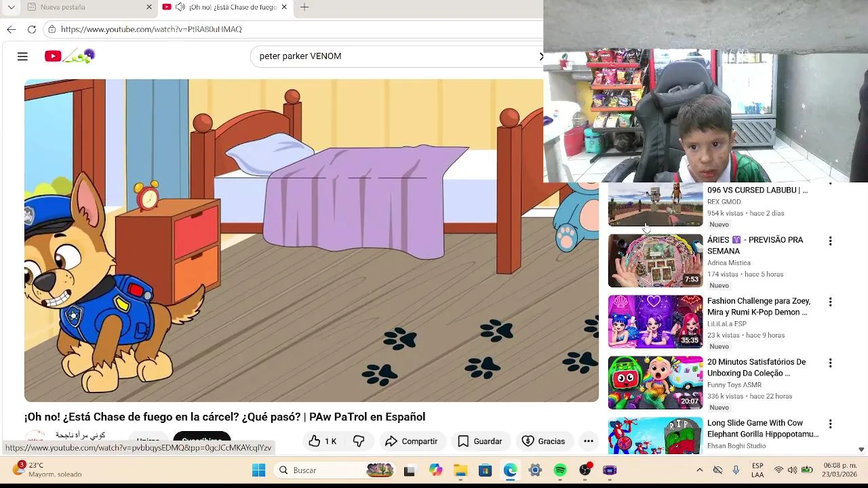Click the crossed-out cloud icon in the system tray
The image size is (868, 488).
pos(718,470)
